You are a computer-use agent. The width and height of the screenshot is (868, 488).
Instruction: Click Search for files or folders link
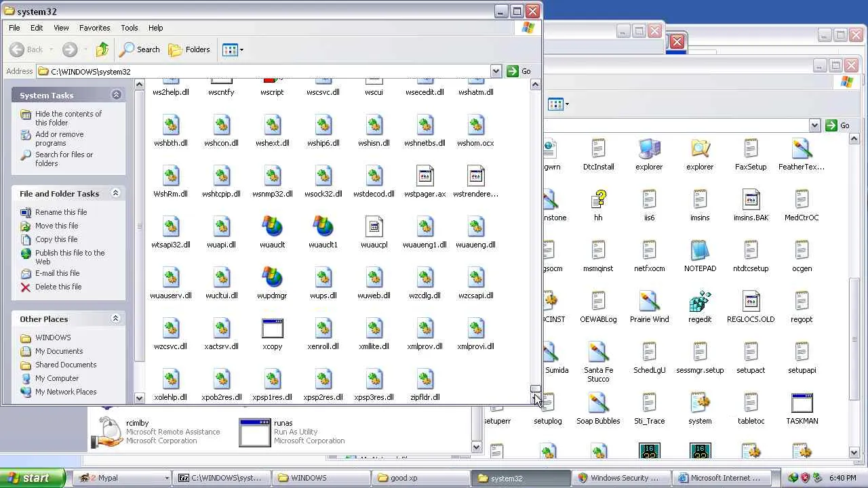(x=64, y=159)
